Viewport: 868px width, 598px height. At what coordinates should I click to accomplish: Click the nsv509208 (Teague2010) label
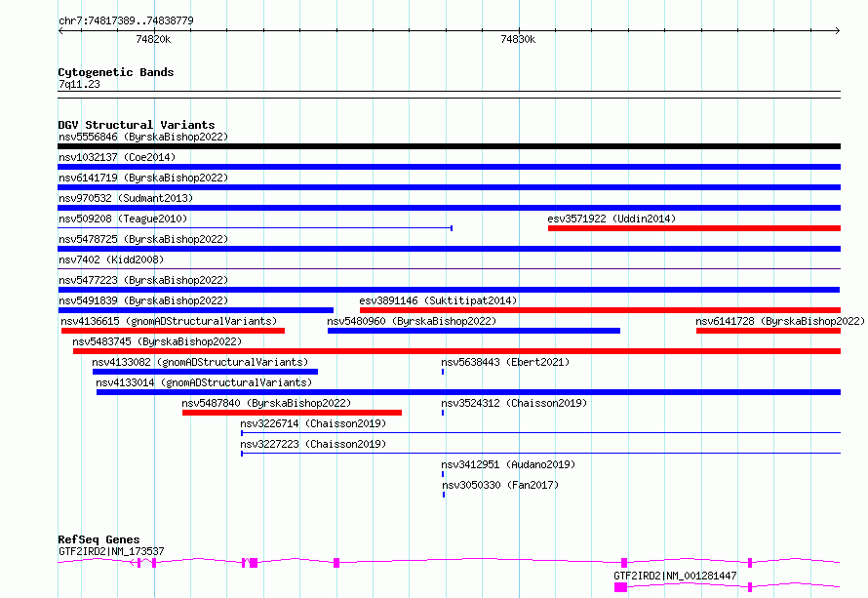pos(123,219)
